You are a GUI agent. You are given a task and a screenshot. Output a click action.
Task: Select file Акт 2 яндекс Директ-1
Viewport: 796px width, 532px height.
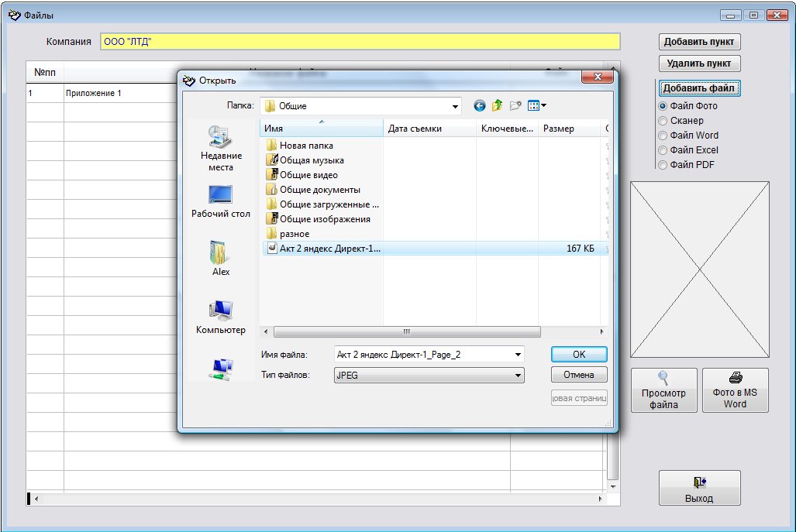point(329,249)
